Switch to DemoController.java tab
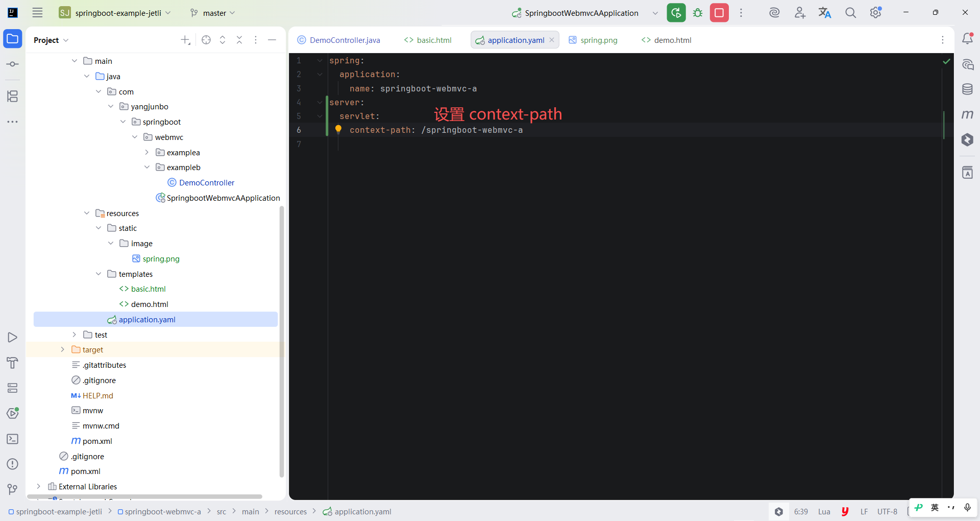This screenshot has width=980, height=521. coord(339,40)
